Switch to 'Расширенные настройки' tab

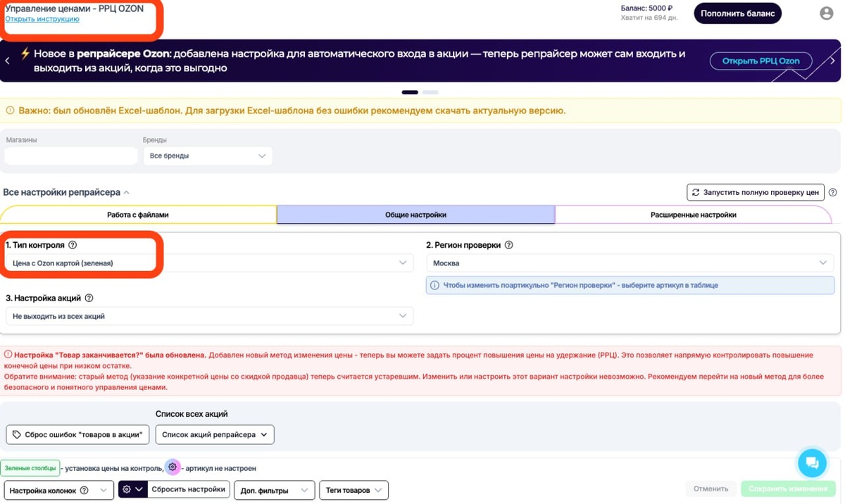point(694,215)
